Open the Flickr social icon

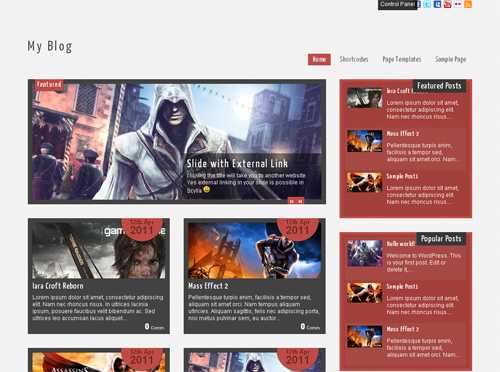coord(458,4)
